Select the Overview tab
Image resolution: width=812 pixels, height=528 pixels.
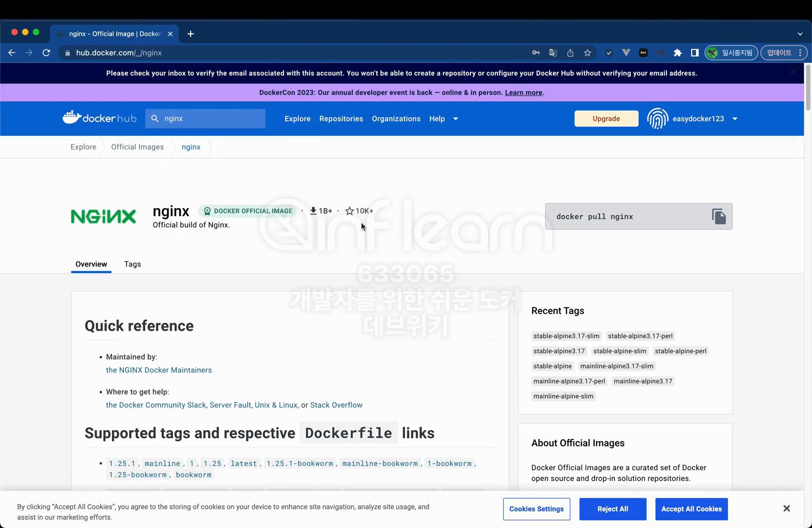point(91,264)
